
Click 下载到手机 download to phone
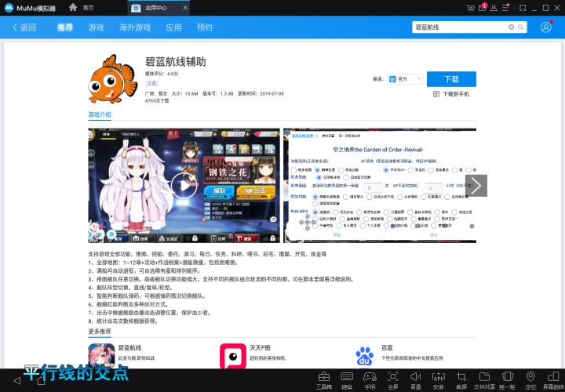coord(456,94)
